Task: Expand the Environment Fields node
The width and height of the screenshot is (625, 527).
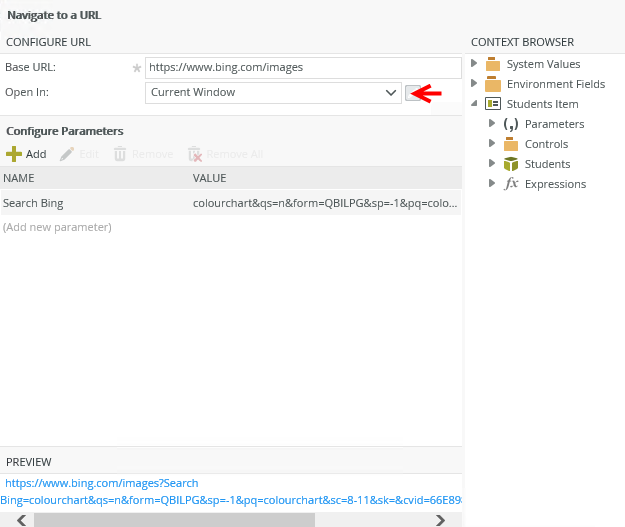Action: click(474, 84)
